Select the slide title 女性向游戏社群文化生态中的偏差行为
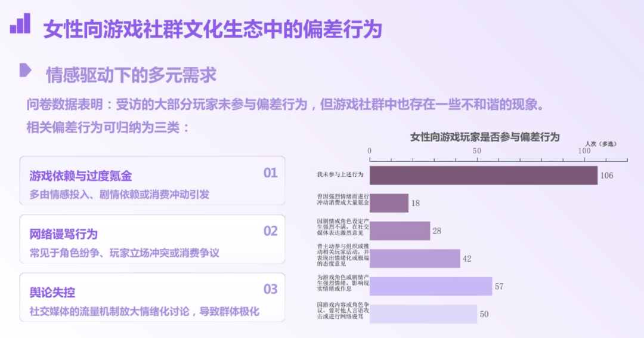644x338 pixels. click(213, 29)
